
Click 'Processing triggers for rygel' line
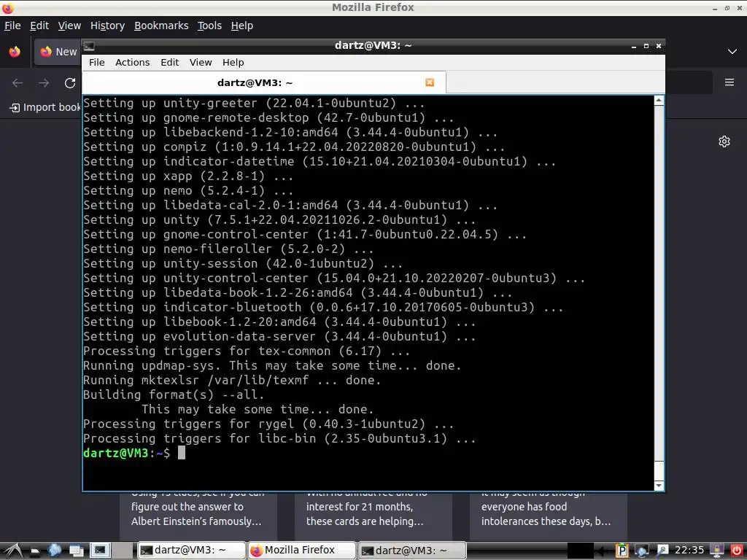click(x=268, y=424)
